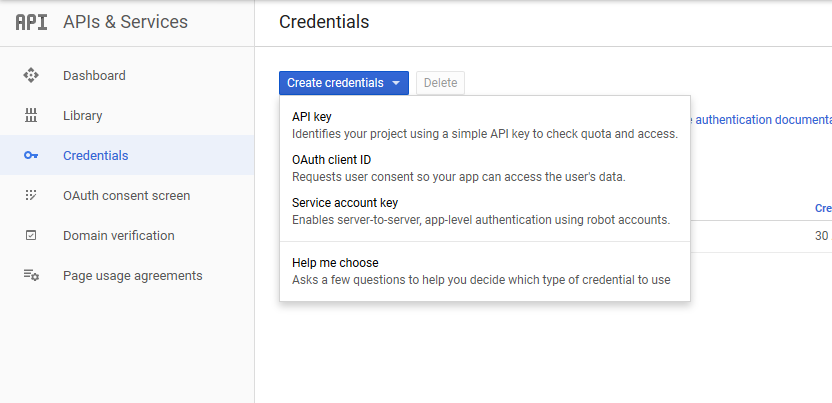Expand the Create credentials dropdown arrow
The height and width of the screenshot is (403, 832).
pos(396,83)
